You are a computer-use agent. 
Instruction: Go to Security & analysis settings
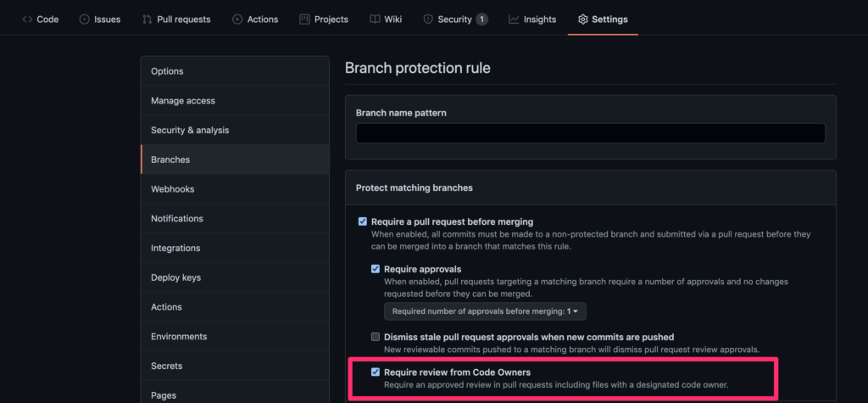(235, 131)
